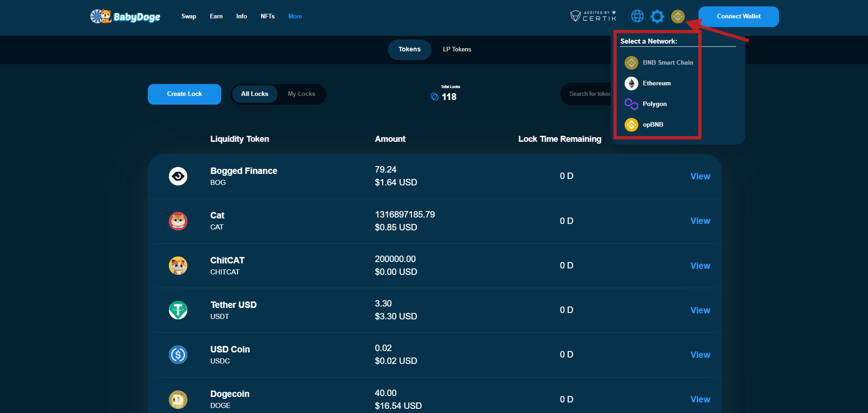The height and width of the screenshot is (413, 868).
Task: Open the Info menu
Action: point(241,17)
